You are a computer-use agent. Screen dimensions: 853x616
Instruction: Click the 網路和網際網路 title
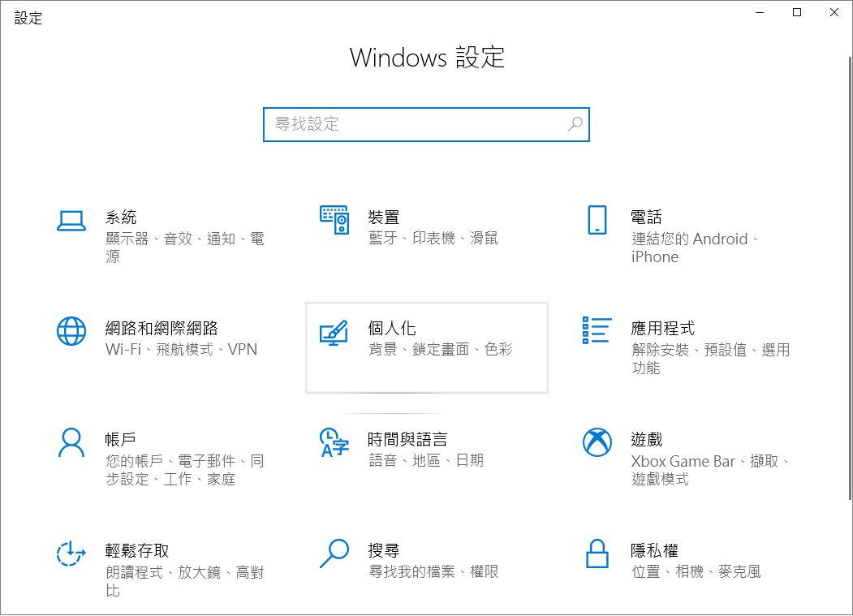click(162, 328)
